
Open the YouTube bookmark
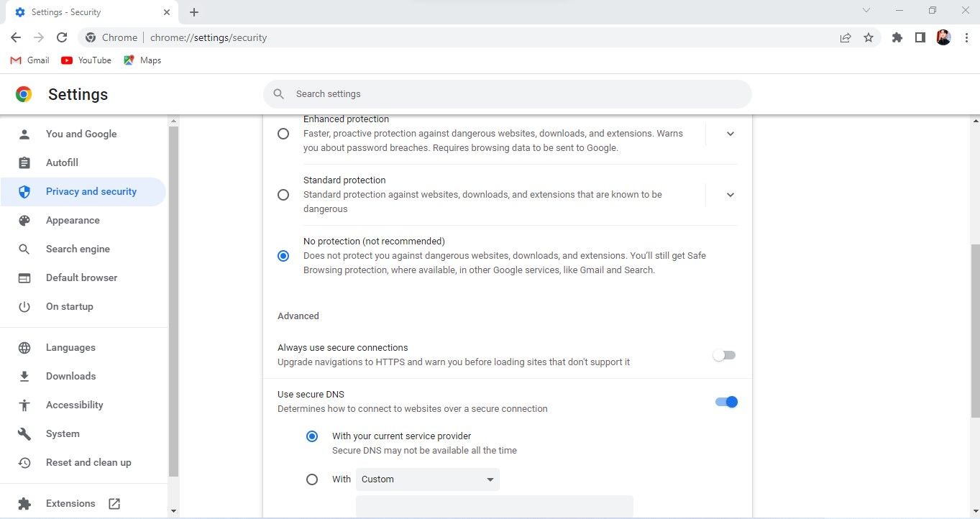tap(86, 60)
